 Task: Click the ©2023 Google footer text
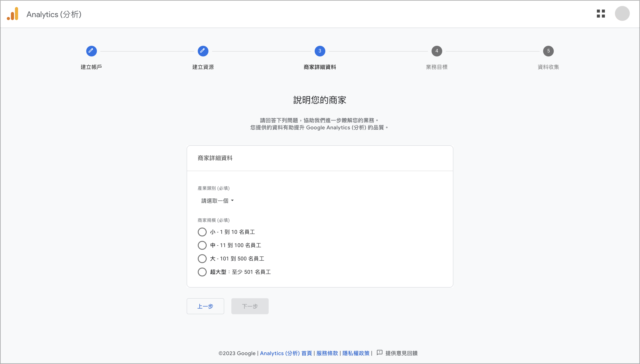tap(237, 353)
